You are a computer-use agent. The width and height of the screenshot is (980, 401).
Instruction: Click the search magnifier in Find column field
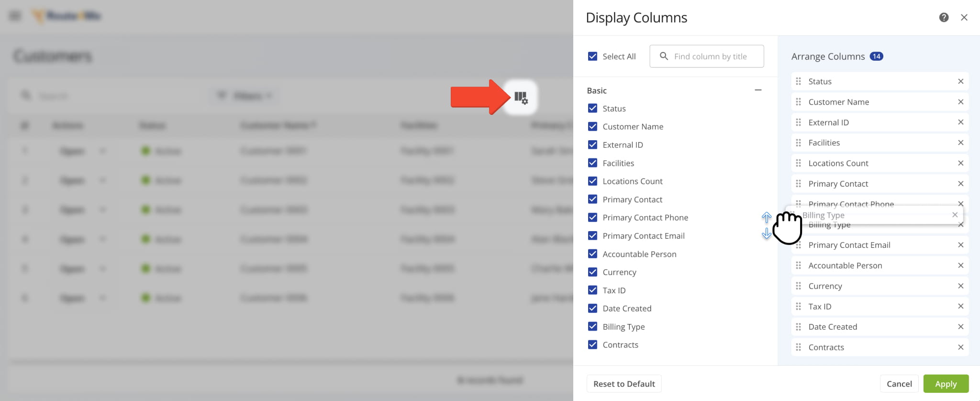coord(664,56)
